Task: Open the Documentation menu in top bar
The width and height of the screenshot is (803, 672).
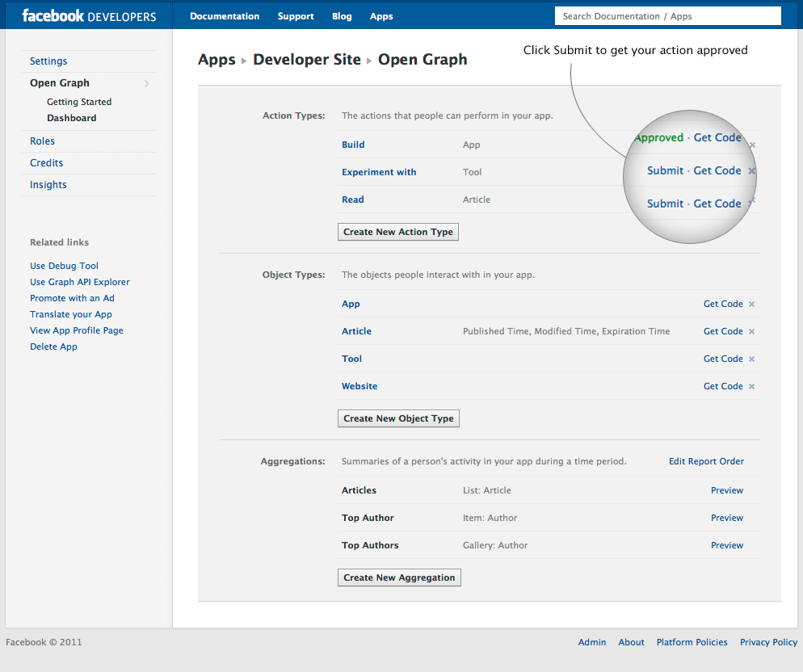Action: click(225, 16)
